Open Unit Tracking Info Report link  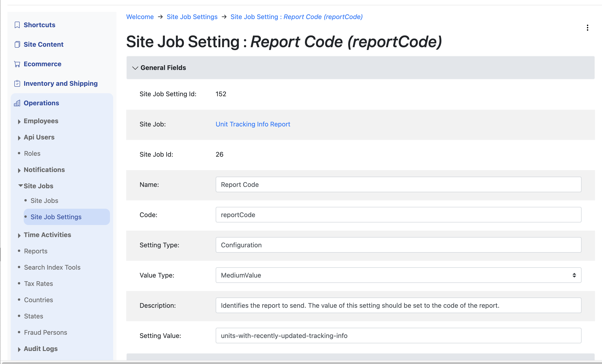[x=253, y=124]
